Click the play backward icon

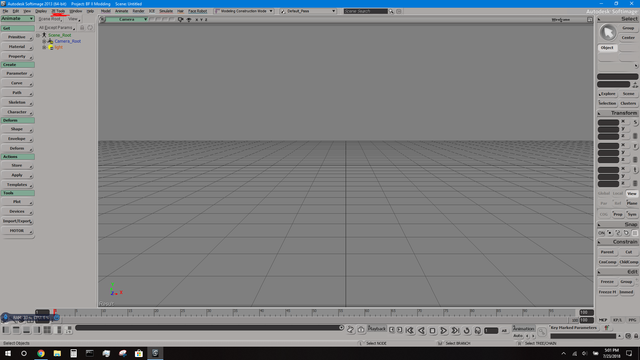[421, 331]
